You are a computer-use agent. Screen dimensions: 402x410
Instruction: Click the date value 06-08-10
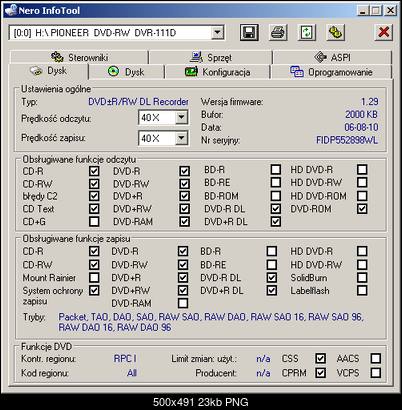pos(361,127)
